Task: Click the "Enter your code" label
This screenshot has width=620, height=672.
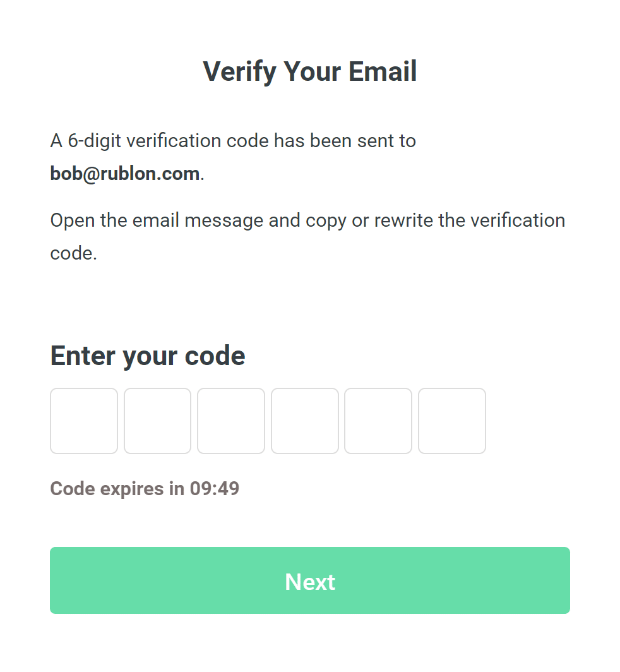Action: [148, 356]
